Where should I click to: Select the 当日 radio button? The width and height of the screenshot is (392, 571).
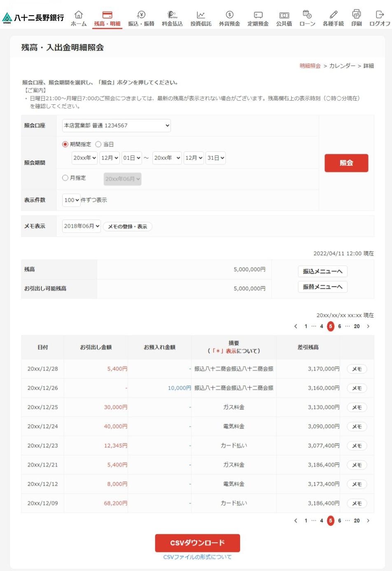98,144
